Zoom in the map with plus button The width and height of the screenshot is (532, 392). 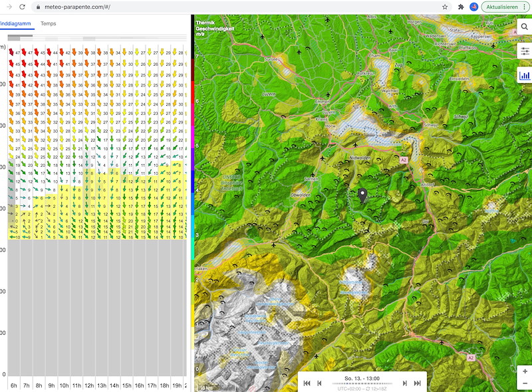pyautogui.click(x=525, y=371)
